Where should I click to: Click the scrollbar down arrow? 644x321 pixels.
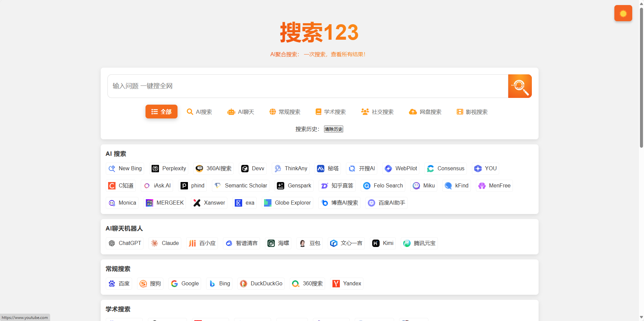click(641, 317)
